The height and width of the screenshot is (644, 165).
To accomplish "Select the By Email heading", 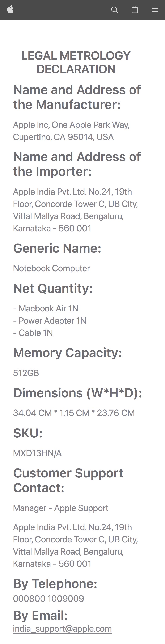I will click(x=41, y=615).
